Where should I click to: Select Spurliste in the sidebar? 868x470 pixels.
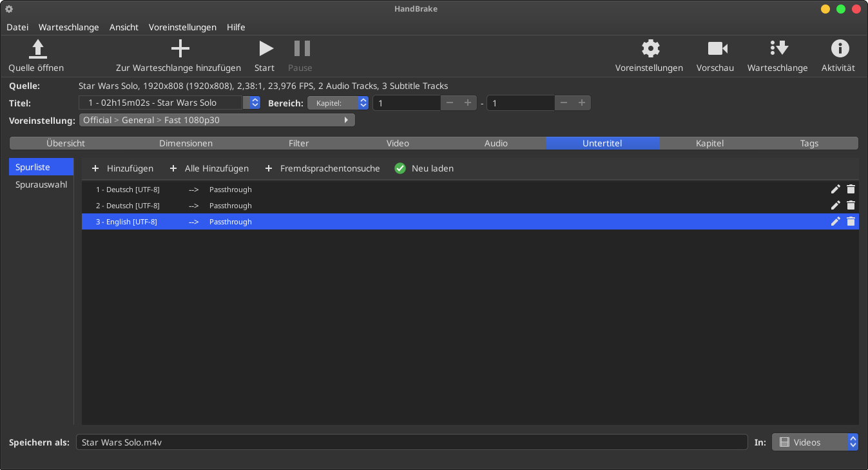[41, 167]
